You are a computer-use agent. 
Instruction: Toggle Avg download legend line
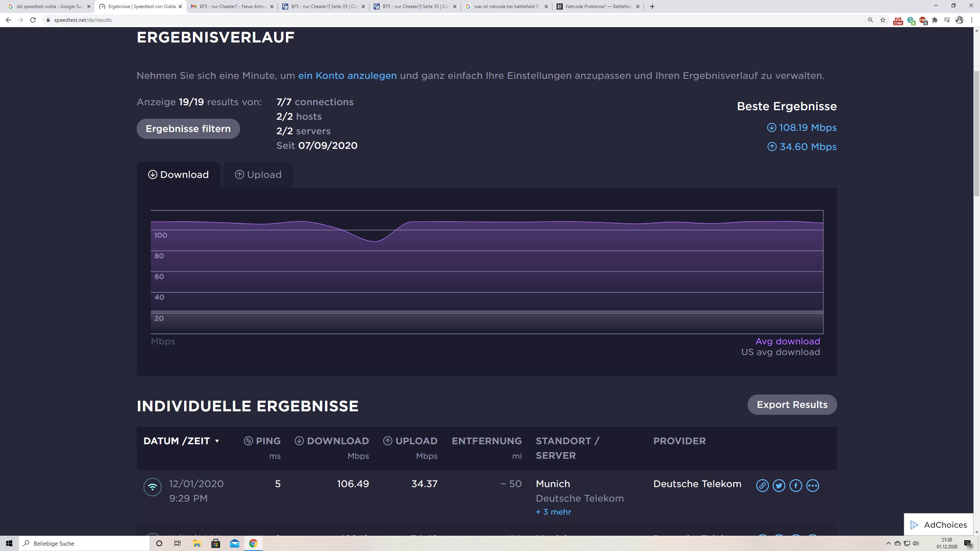click(x=787, y=341)
